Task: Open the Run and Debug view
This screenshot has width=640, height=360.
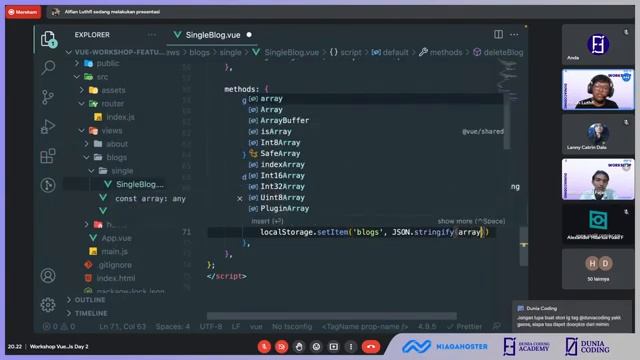Action: [48, 127]
